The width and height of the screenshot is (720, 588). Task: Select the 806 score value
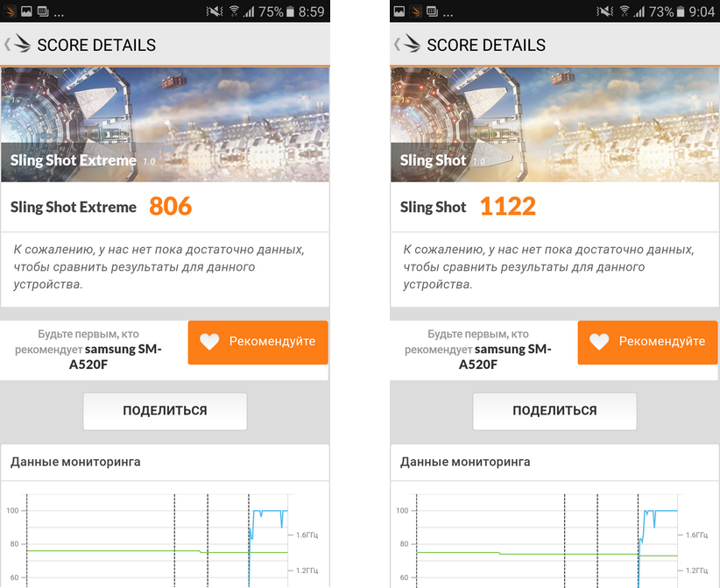click(170, 206)
